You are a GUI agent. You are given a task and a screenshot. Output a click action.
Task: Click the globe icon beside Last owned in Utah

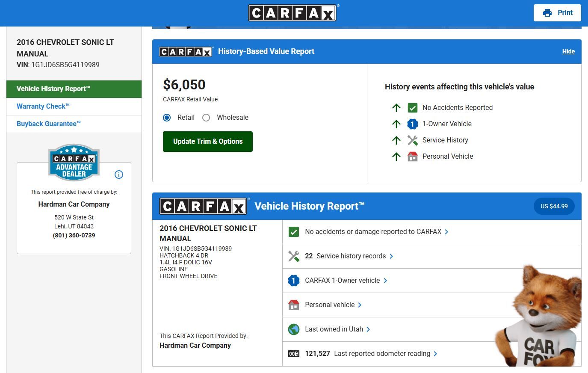click(x=294, y=329)
